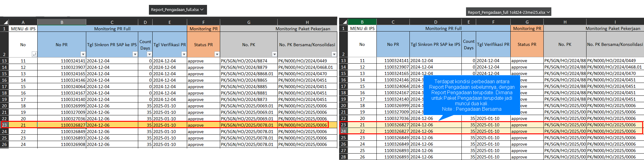644x160 pixels.
Task: Select column B header in left sheet
Action: pyautogui.click(x=62, y=22)
